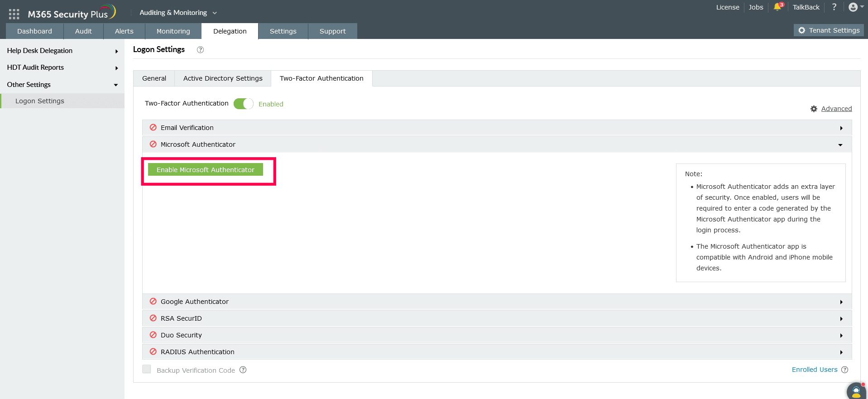Open the apps grid launcher icon
Image resolution: width=868 pixels, height=399 pixels.
[x=14, y=14]
